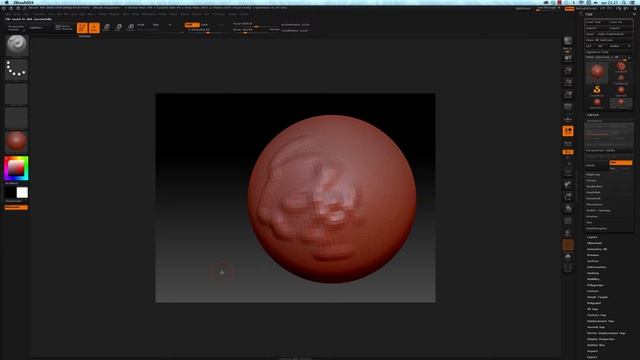This screenshot has height=360, width=640.
Task: Click the Quick Sketch icon
Action: [x=64, y=27]
